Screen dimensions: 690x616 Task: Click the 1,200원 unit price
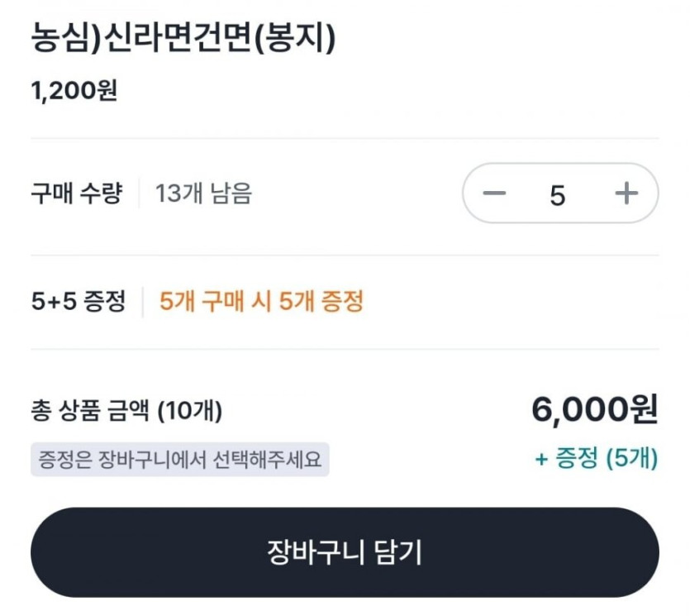click(74, 90)
